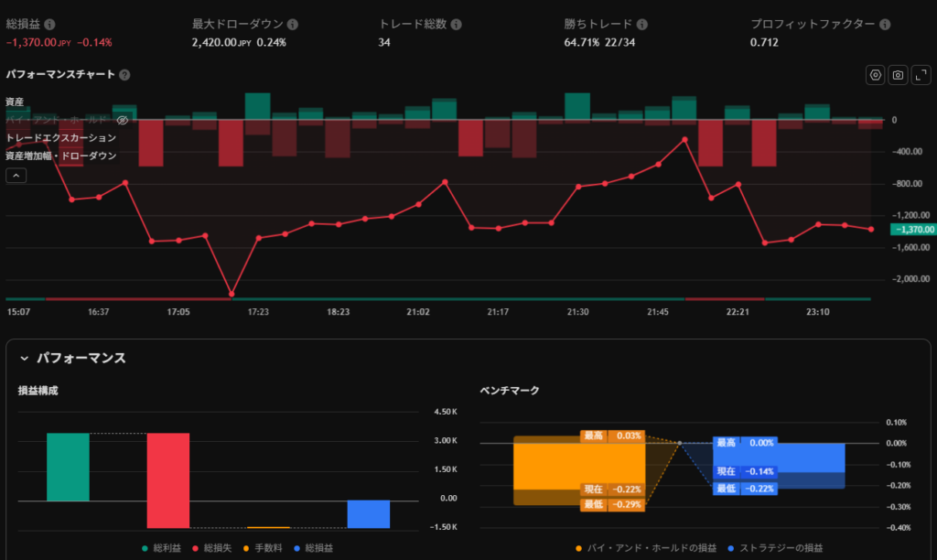This screenshot has width=937, height=560.
Task: Toggle トレードエクスカーション series in legend
Action: [x=60, y=138]
